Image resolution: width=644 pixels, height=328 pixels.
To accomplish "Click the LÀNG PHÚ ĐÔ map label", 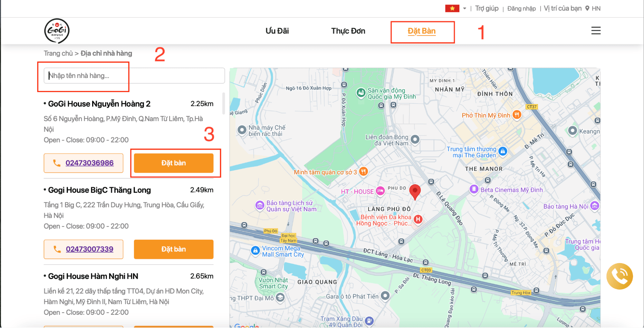I will click(x=389, y=209).
